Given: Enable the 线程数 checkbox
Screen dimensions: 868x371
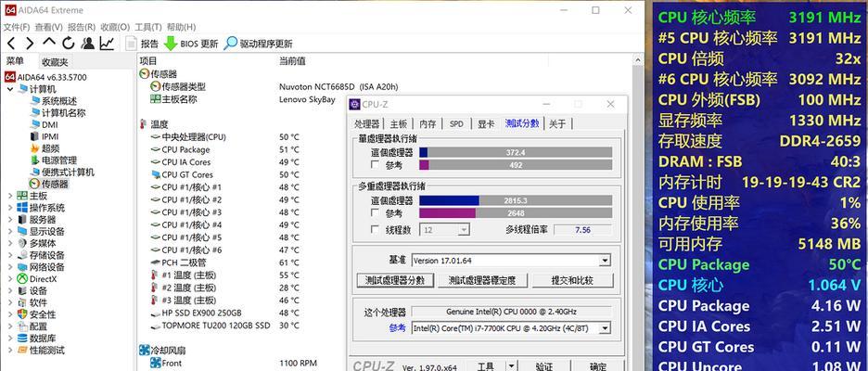Looking at the screenshot, I should (376, 229).
